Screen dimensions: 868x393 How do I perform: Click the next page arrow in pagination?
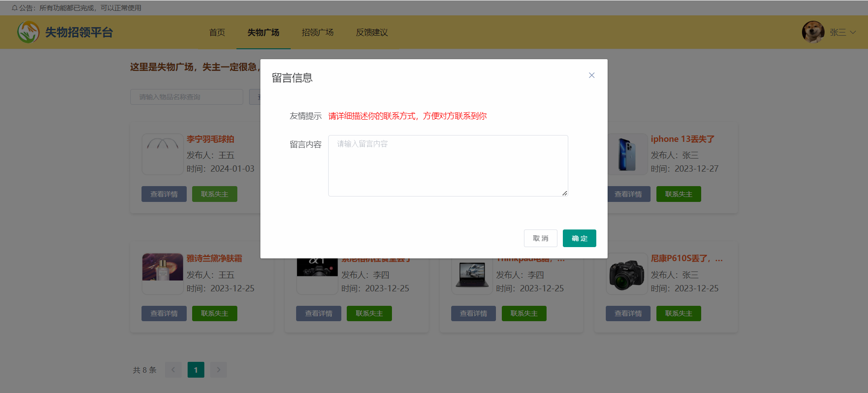[218, 370]
